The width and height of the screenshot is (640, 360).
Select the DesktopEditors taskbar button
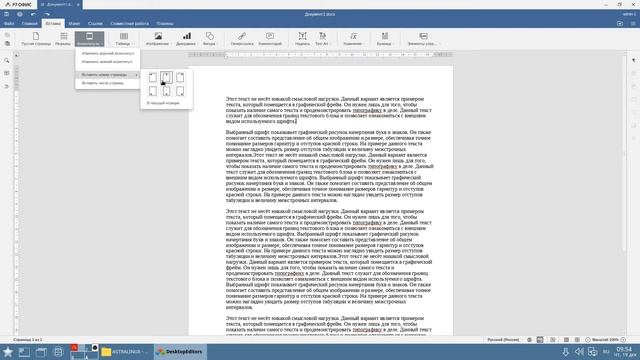coord(181,351)
